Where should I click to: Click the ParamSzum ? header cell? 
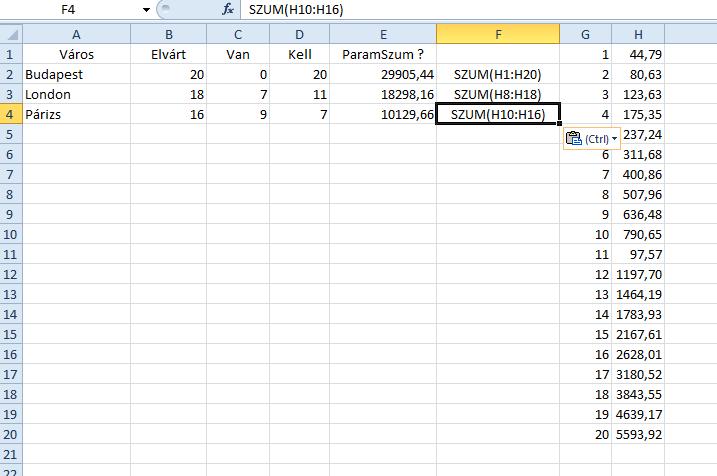[383, 54]
